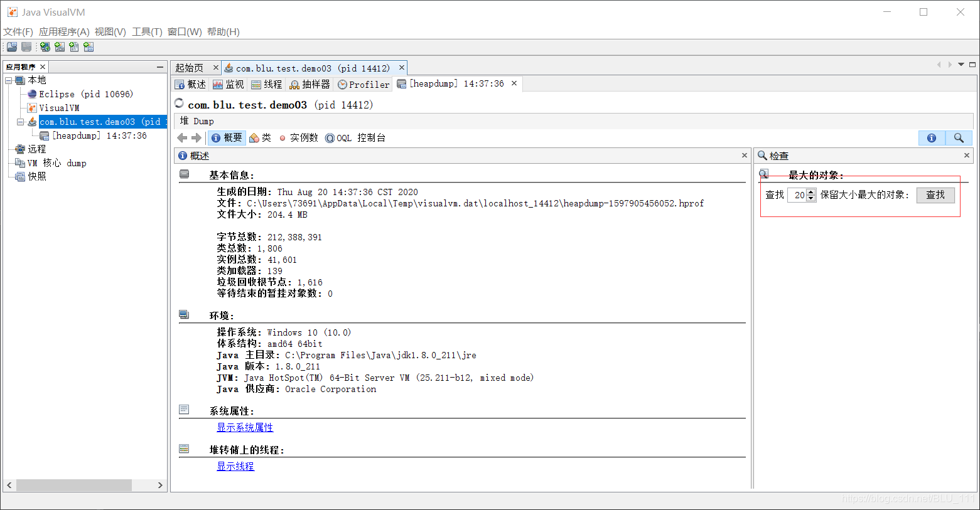Click the Add VM Coredump toolbar icon
This screenshot has height=510, width=980.
74,47
